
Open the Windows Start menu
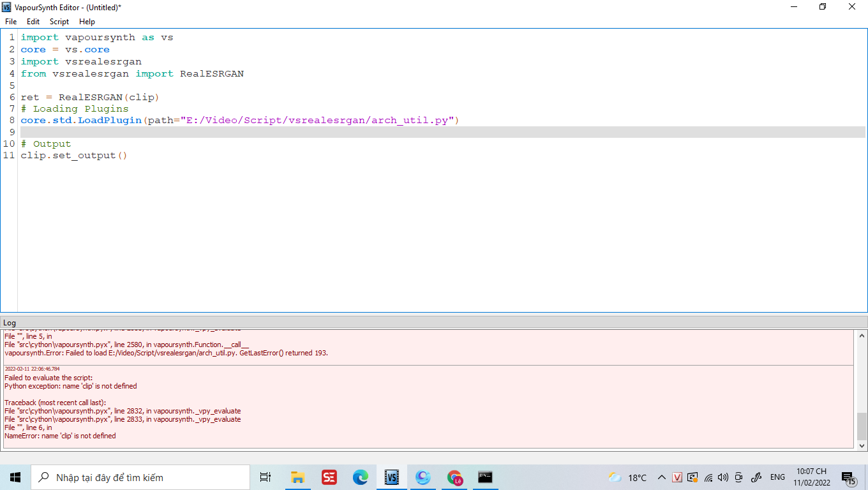15,477
